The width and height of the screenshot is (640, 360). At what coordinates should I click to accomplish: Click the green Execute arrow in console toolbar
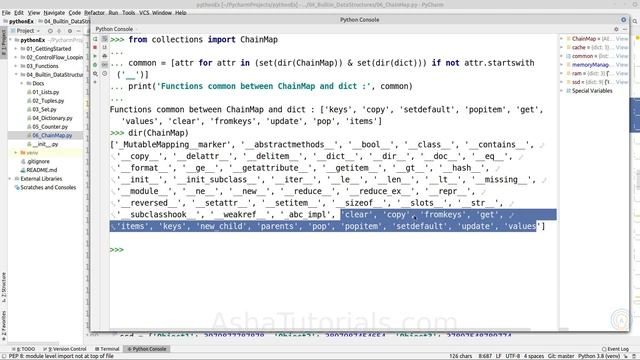click(95, 56)
